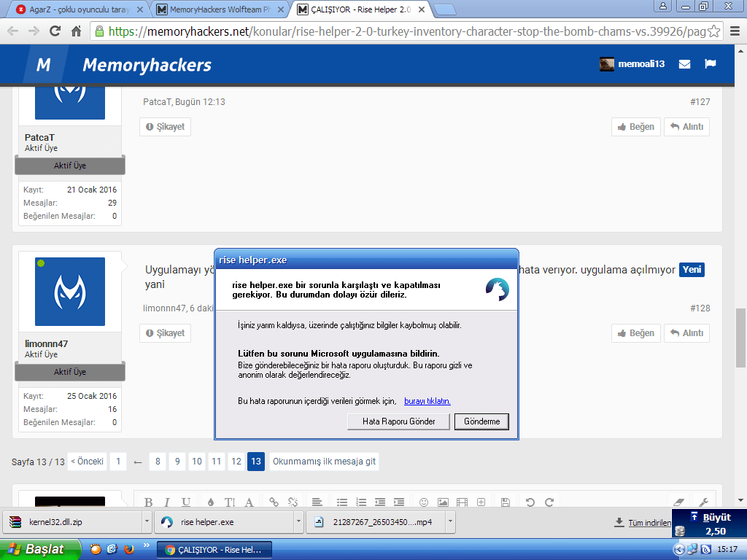Image resolution: width=747 pixels, height=560 pixels.
Task: Expand the mp4 download options arrow
Action: pos(450,522)
